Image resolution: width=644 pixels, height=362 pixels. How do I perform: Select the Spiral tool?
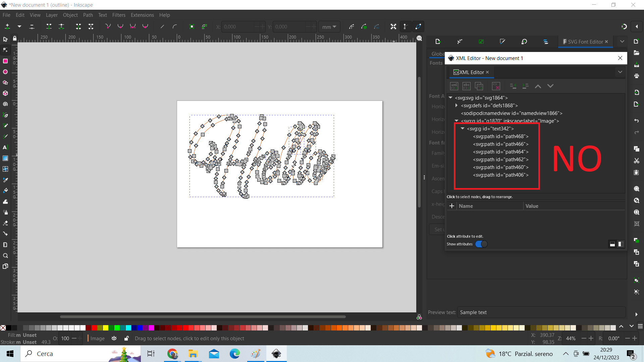point(5,104)
